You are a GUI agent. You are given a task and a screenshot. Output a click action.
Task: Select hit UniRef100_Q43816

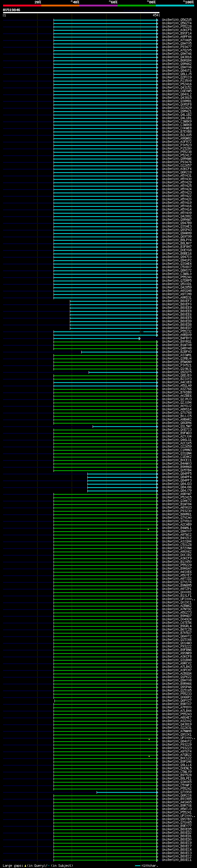tap(176, 57)
